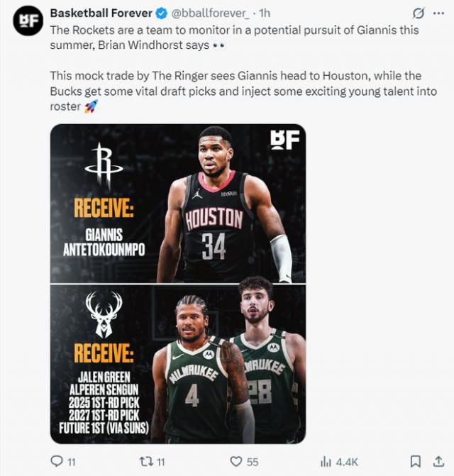The image size is (454, 476).
Task: Click the Basketball Forever account name
Action: (x=101, y=13)
